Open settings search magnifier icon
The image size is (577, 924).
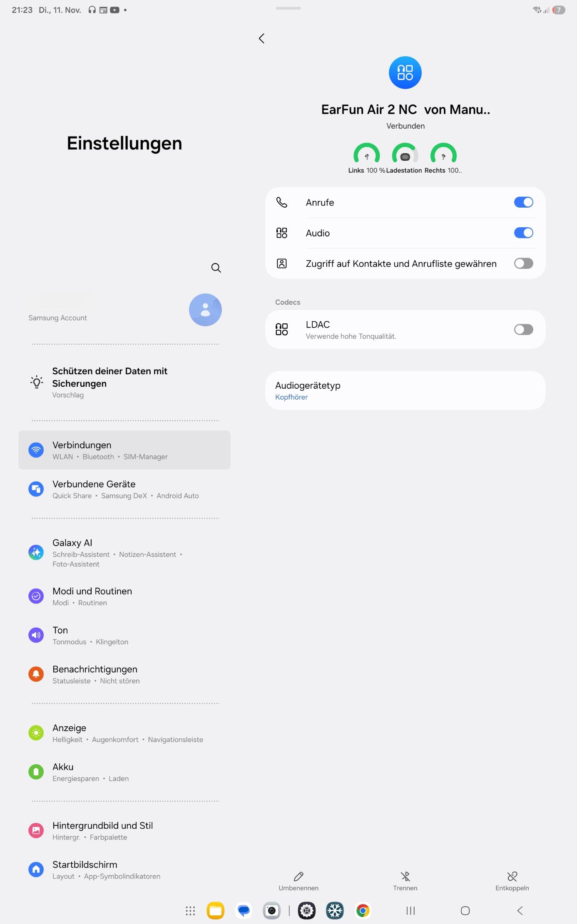[x=216, y=268]
